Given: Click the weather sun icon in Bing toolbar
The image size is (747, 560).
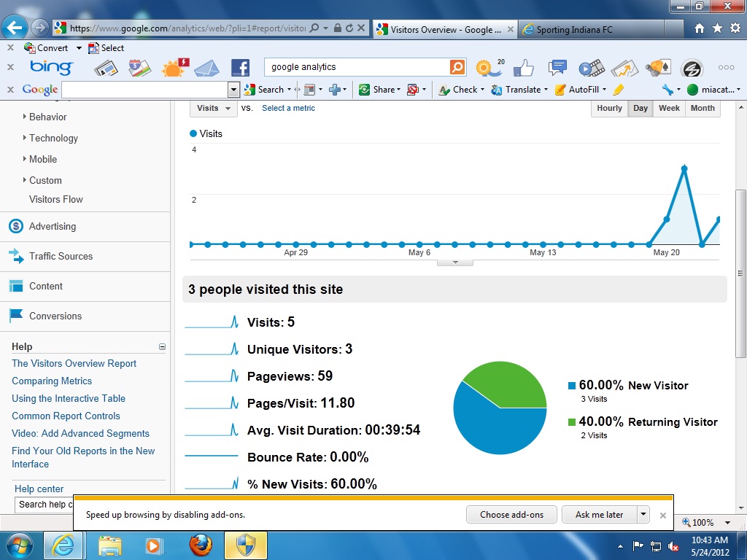Looking at the screenshot, I should point(174,68).
